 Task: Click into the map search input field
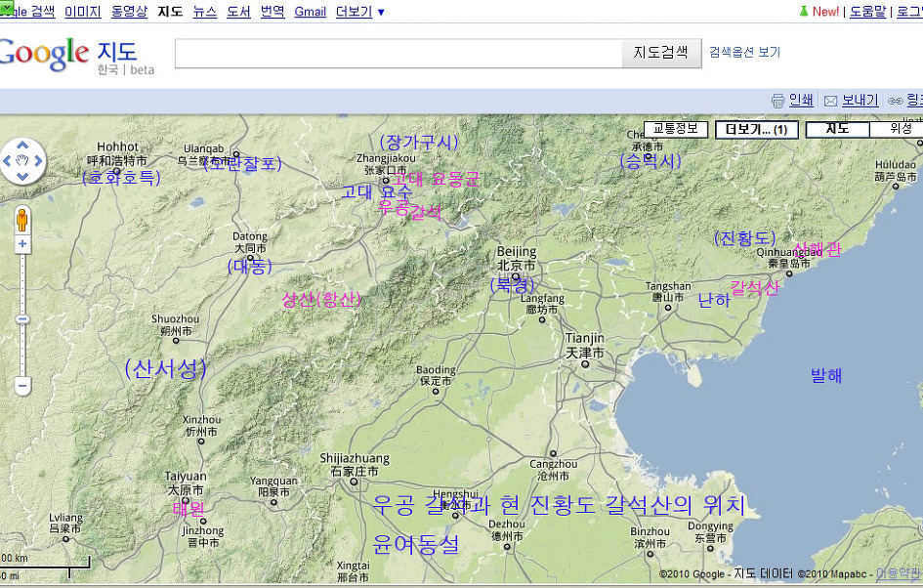click(x=399, y=54)
